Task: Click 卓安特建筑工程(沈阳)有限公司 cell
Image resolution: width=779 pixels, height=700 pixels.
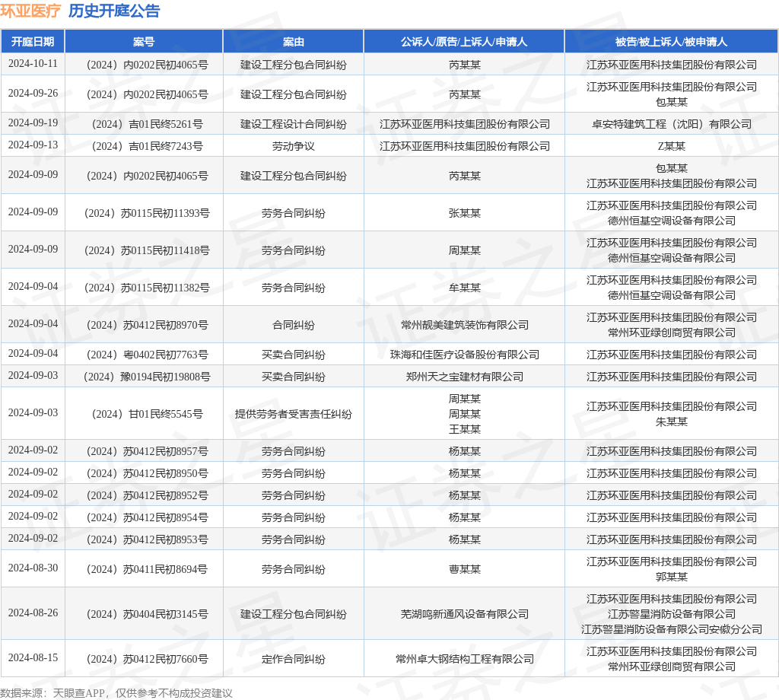Action: point(671,124)
